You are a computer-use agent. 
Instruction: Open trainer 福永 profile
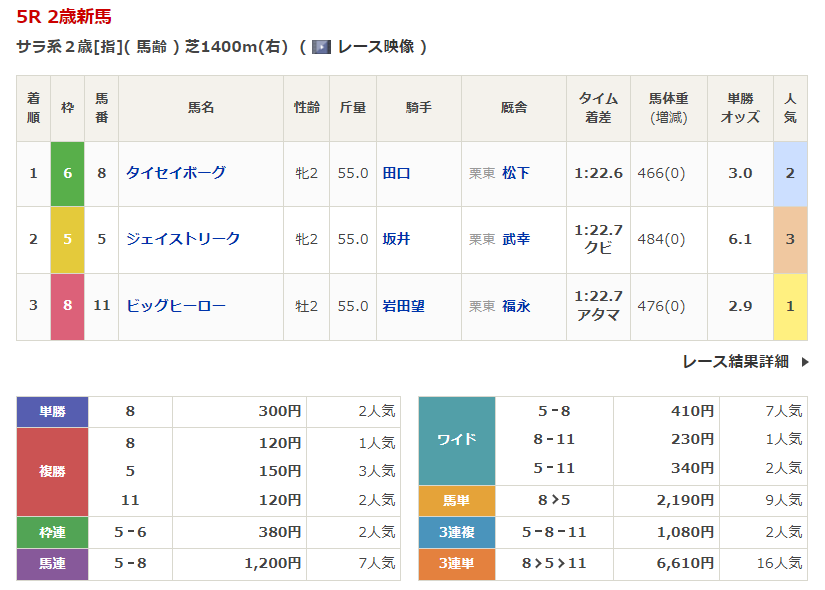tap(516, 306)
